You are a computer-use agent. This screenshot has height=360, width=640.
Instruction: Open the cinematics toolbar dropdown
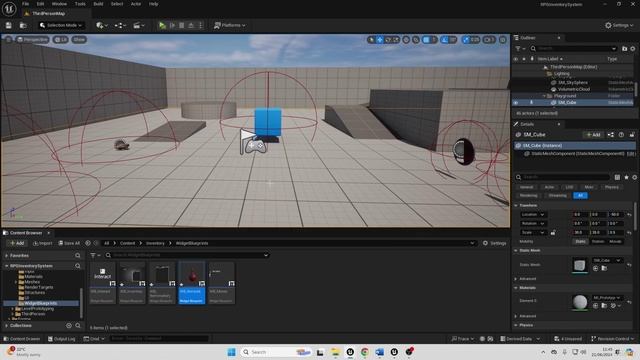tap(139, 25)
